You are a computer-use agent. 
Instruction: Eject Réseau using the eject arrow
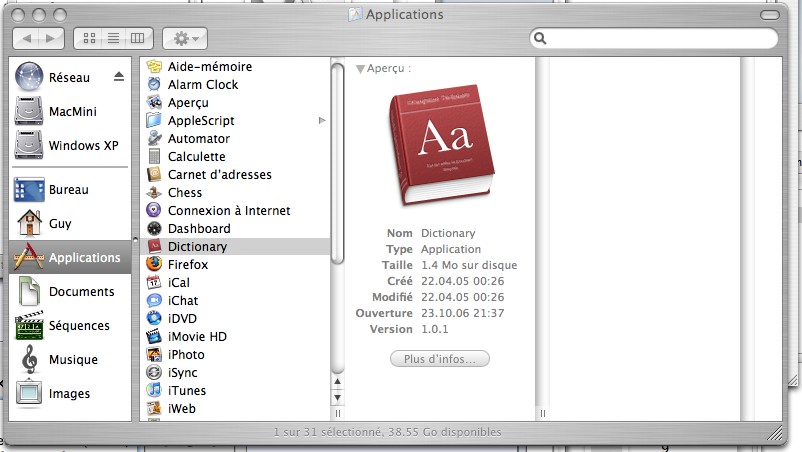[119, 77]
